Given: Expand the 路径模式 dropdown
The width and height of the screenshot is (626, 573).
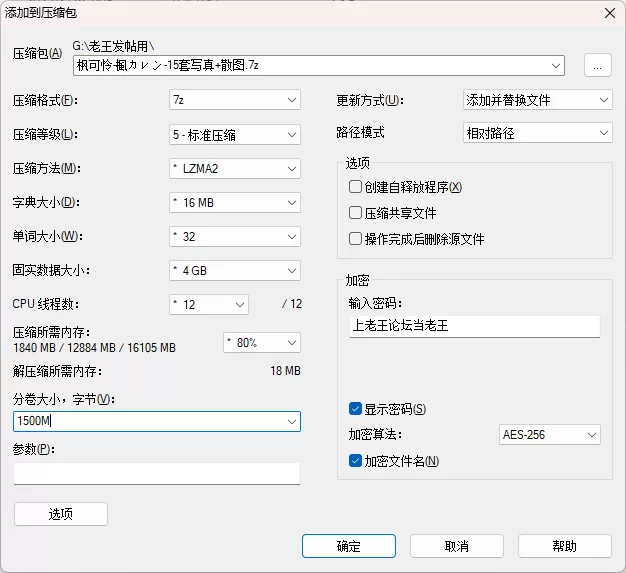Looking at the screenshot, I should [x=537, y=133].
